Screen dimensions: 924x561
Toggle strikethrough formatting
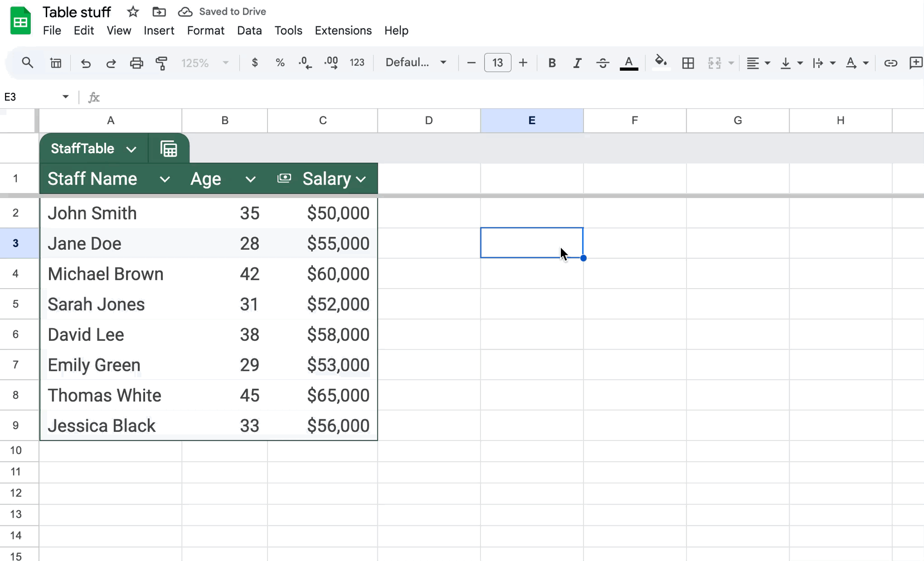[x=602, y=63]
